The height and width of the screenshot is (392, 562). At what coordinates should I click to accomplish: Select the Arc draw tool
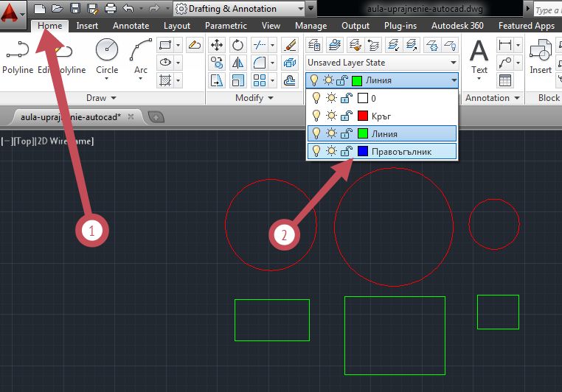point(140,57)
